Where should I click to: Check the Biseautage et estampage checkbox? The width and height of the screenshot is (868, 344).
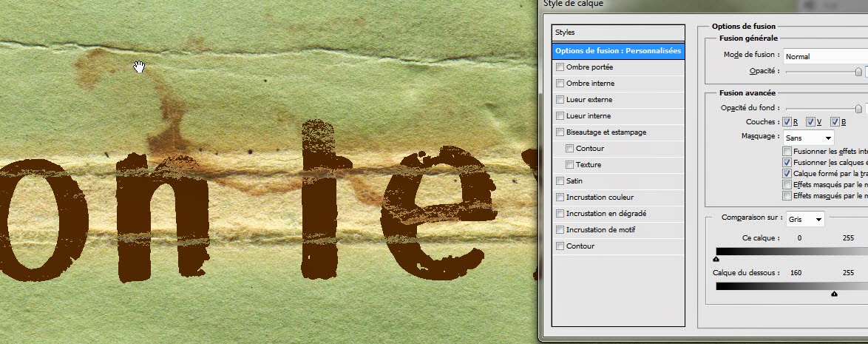pos(560,132)
